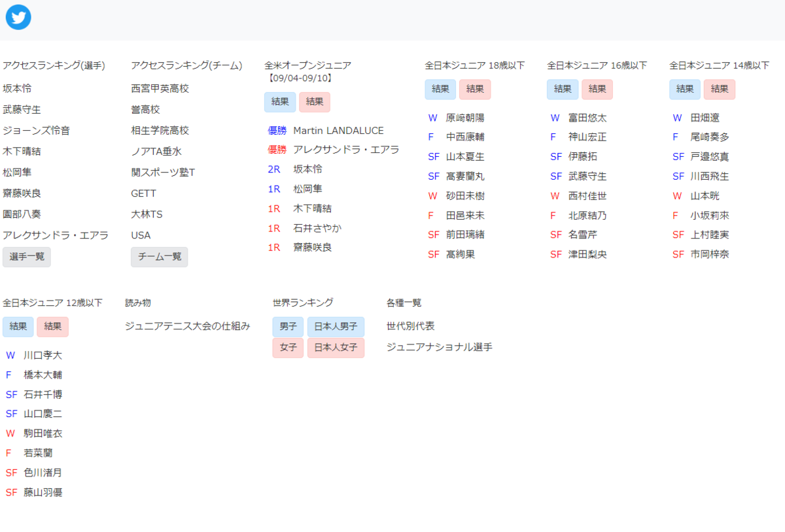The height and width of the screenshot is (532, 785).
Task: Open the Twitter bird icon
Action: (18, 17)
